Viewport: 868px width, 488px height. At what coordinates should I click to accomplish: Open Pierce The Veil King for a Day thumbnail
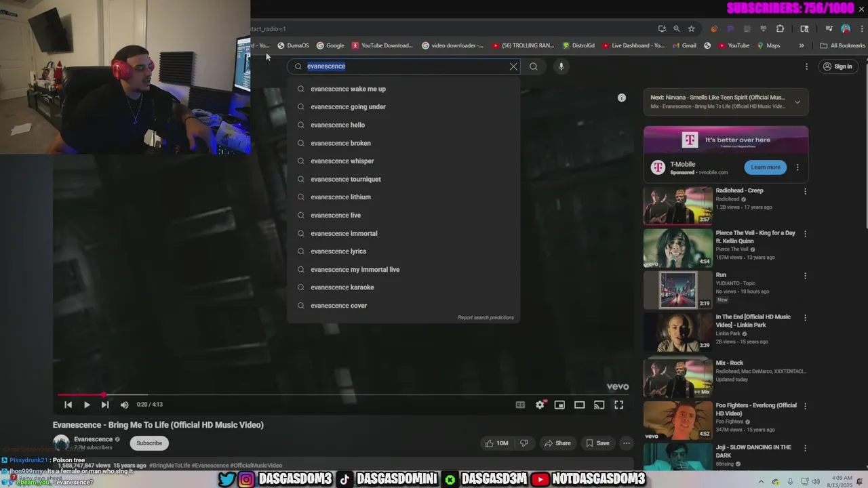pyautogui.click(x=677, y=247)
